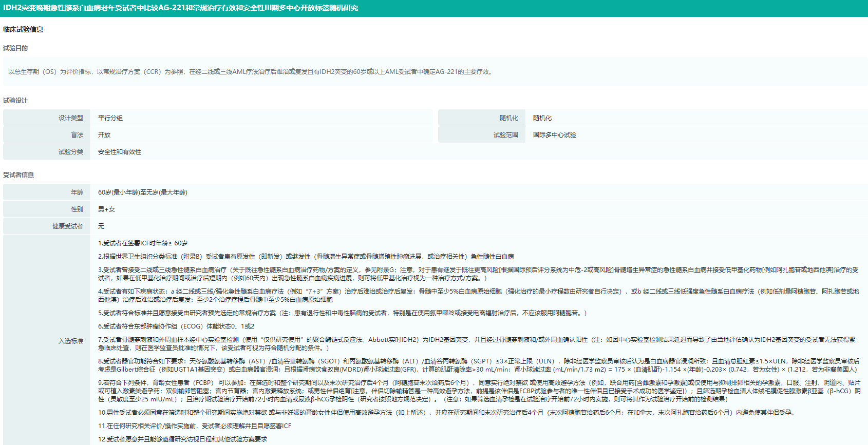Click the 试验设计 section heading
This screenshot has height=445, width=868.
point(15,101)
